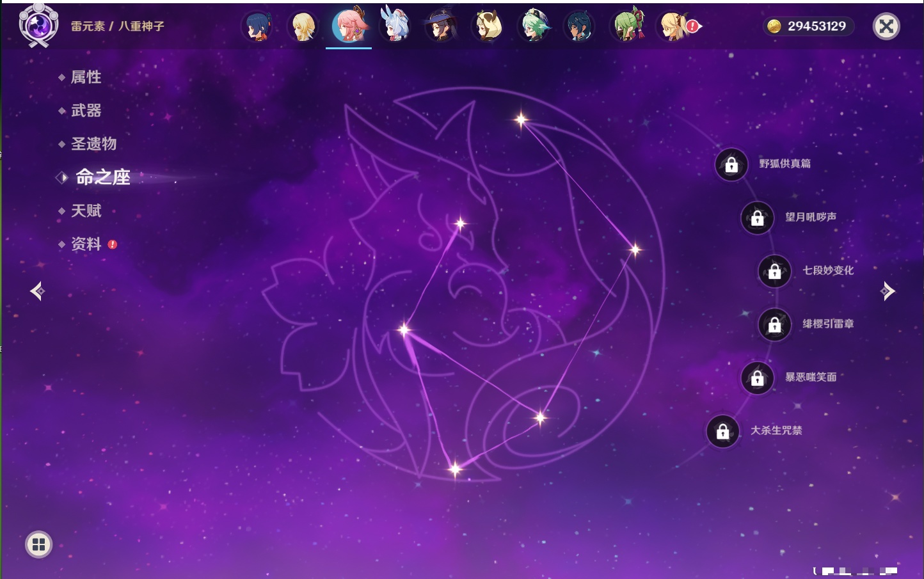Select the avatar with a cream-colored hood
Viewport: 924px width, 579px height.
(487, 26)
